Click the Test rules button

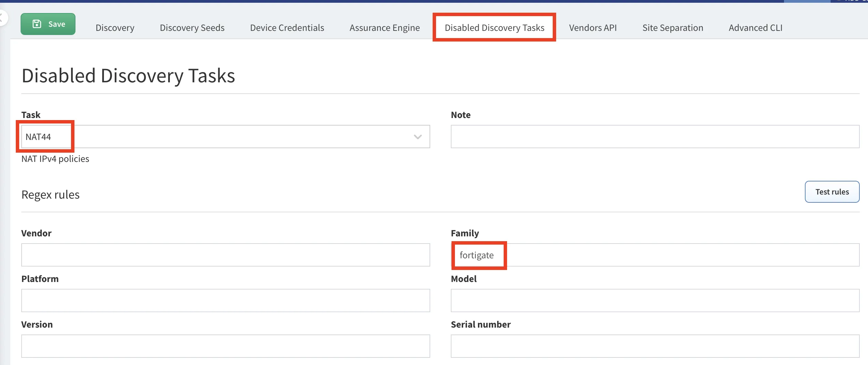click(832, 192)
